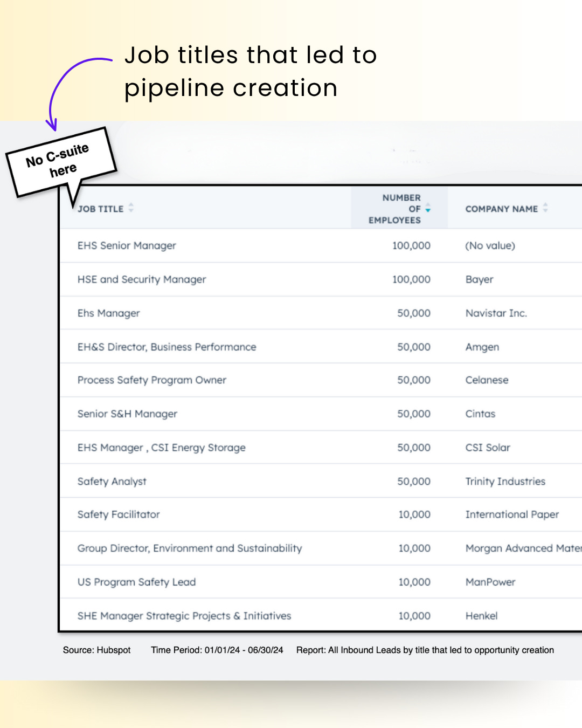
Task: Select the Time Period footnote text
Action: (217, 650)
